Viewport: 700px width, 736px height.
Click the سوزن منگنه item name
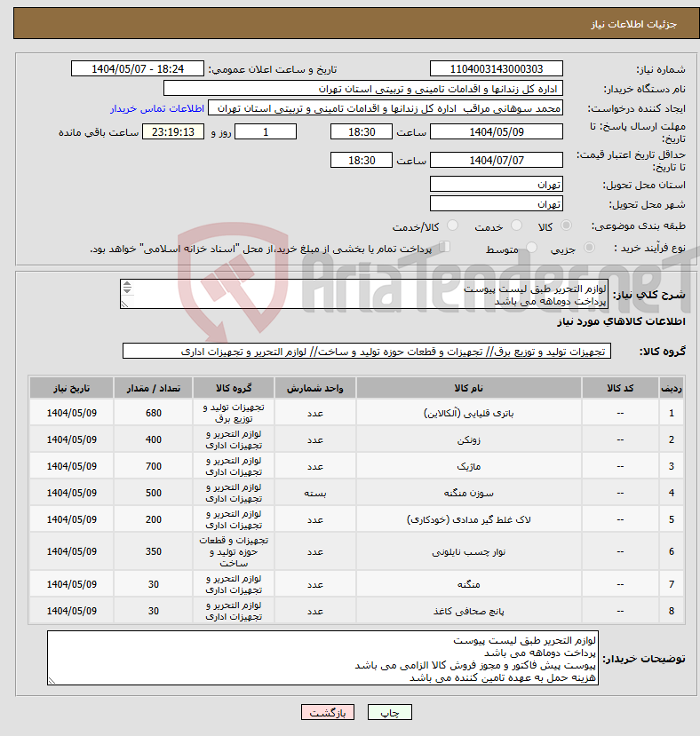click(x=468, y=494)
